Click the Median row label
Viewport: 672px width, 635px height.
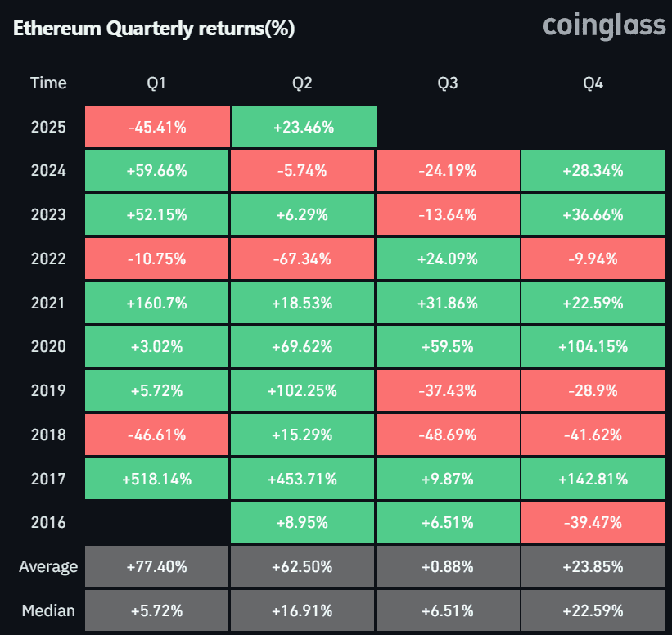pyautogui.click(x=48, y=610)
